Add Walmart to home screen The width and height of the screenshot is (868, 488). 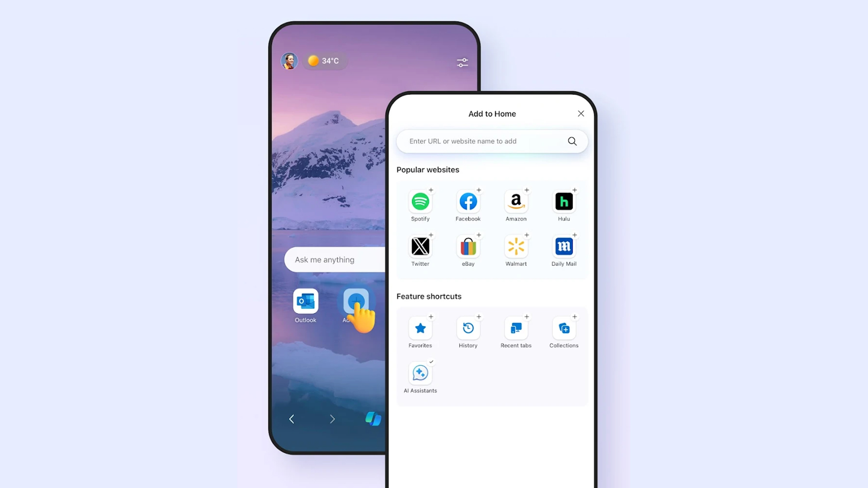(x=526, y=234)
